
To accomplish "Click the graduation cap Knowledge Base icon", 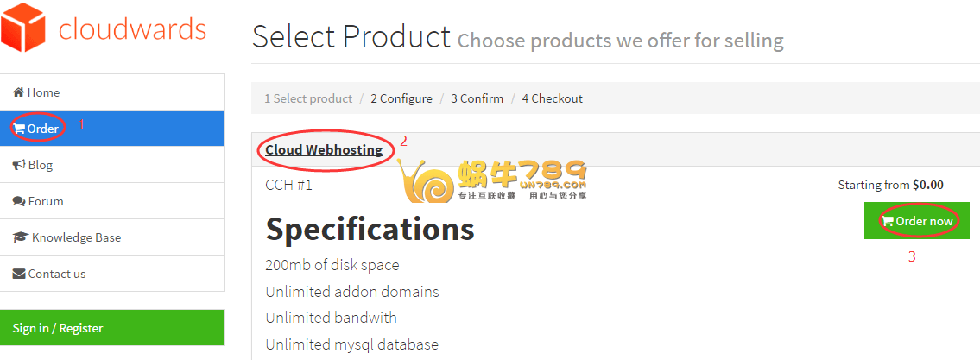I will click(21, 237).
